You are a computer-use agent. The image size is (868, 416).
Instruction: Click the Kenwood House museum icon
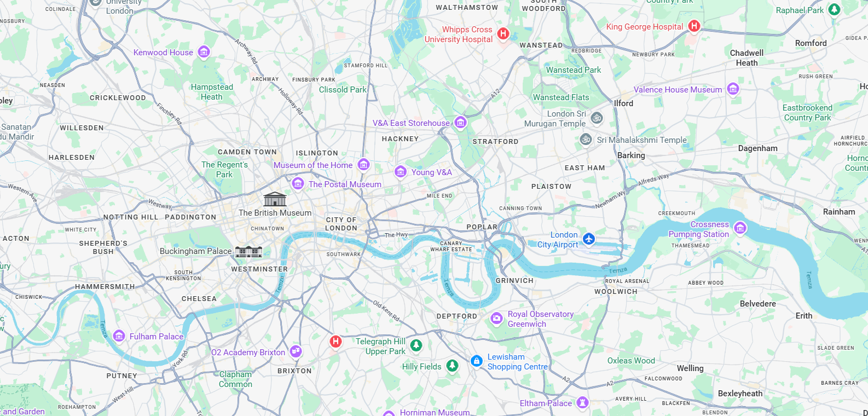click(204, 52)
